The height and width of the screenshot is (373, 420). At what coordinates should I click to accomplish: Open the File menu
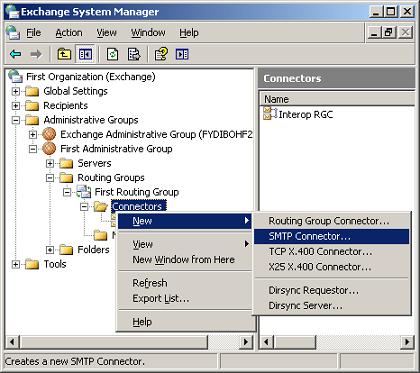[34, 33]
